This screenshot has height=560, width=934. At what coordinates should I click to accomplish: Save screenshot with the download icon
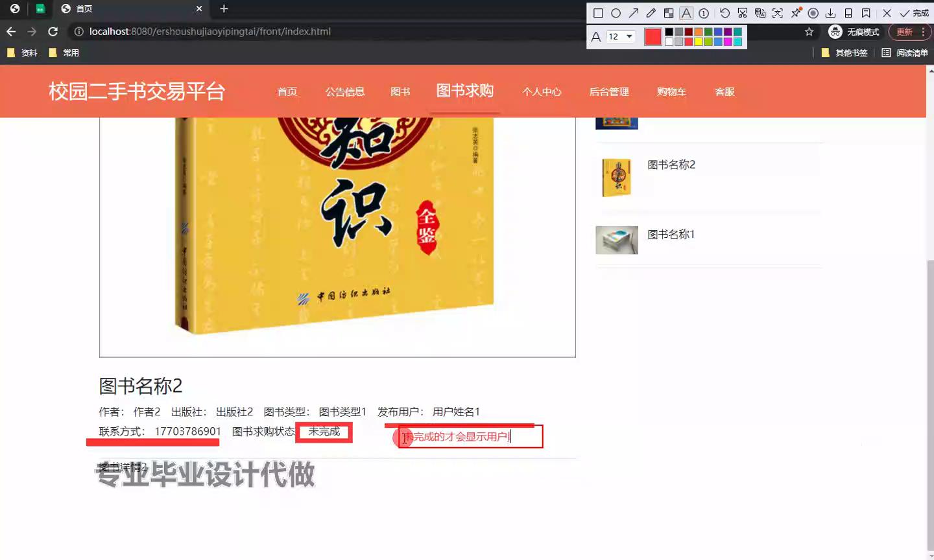(x=830, y=13)
